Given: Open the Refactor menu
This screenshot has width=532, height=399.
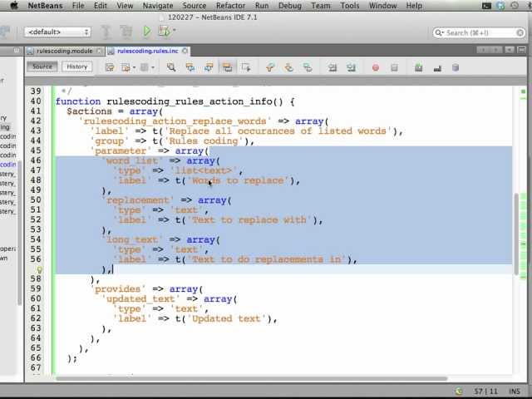Looking at the screenshot, I should (x=230, y=6).
